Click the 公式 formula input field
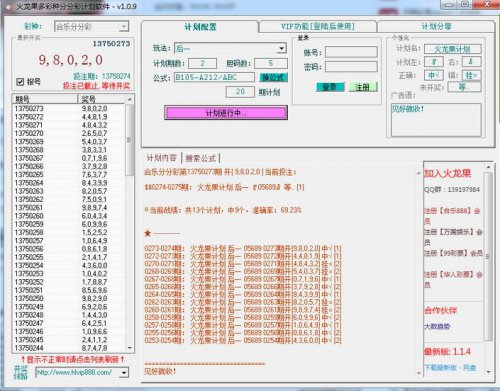The width and height of the screenshot is (500, 391). [214, 77]
